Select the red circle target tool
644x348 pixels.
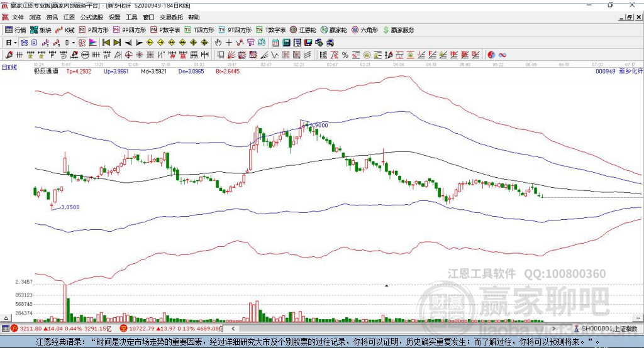128,55
